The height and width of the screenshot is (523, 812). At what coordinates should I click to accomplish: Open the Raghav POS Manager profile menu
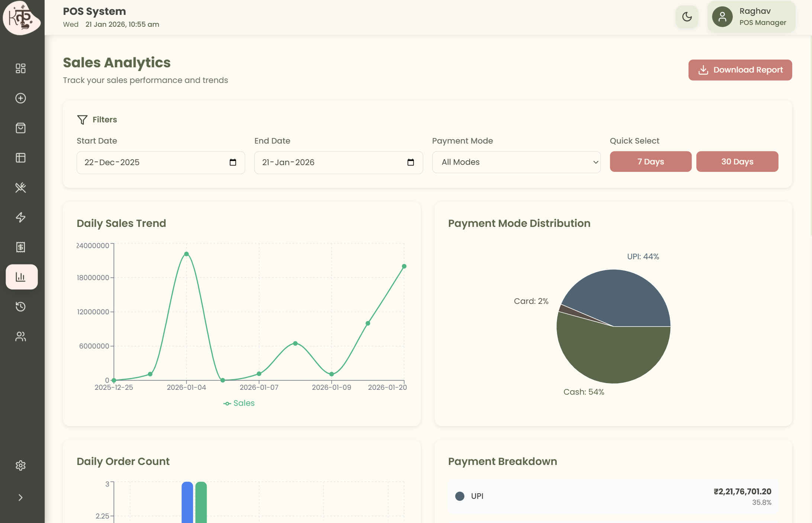751,16
